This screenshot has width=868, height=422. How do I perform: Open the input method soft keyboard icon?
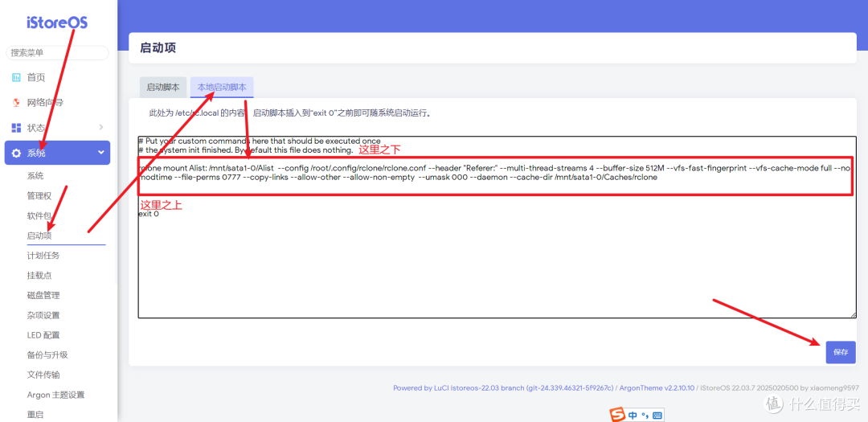coord(657,416)
